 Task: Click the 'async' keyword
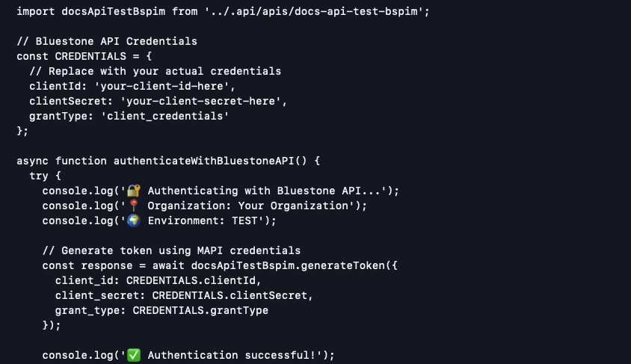pyautogui.click(x=33, y=161)
